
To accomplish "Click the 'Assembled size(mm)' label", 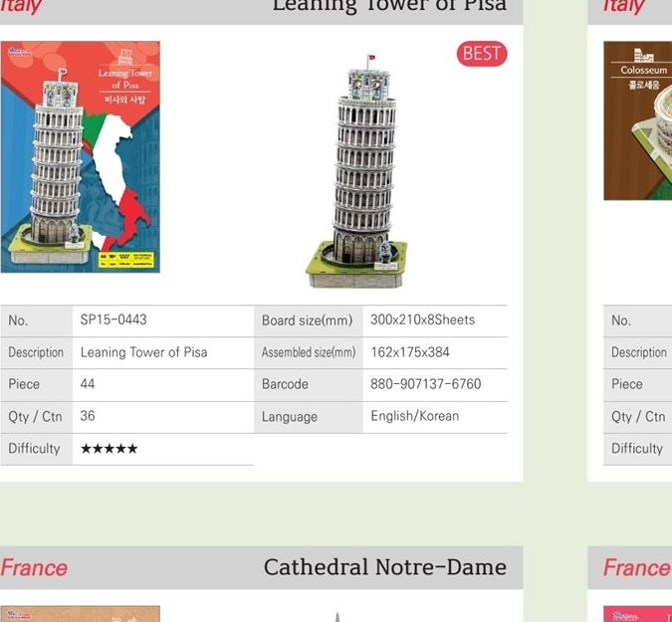I will tap(309, 352).
